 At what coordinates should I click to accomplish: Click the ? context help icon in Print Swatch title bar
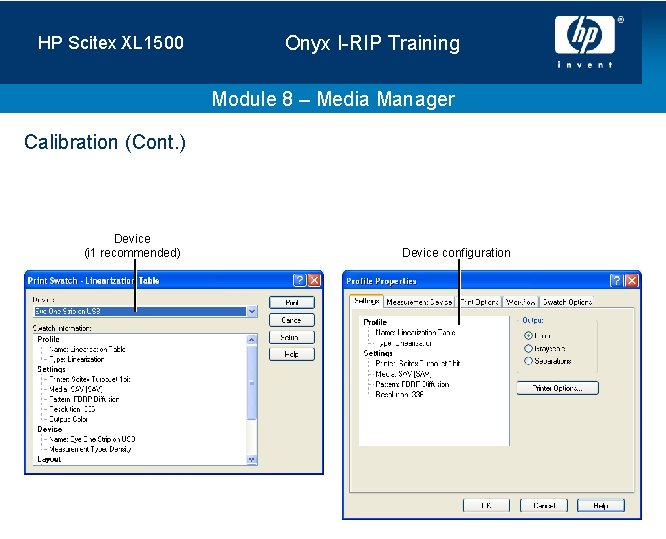(x=299, y=280)
